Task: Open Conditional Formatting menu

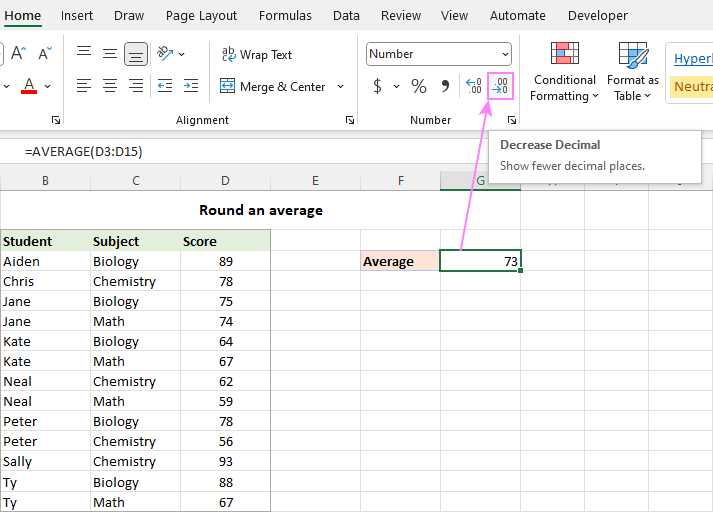Action: 564,72
